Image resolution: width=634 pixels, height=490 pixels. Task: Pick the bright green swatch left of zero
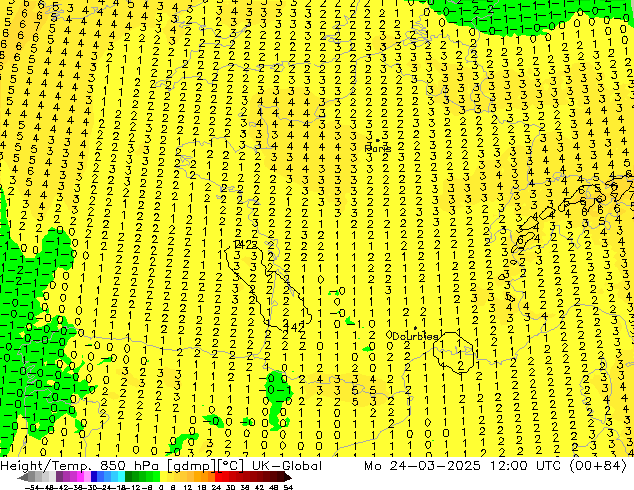[156, 477]
